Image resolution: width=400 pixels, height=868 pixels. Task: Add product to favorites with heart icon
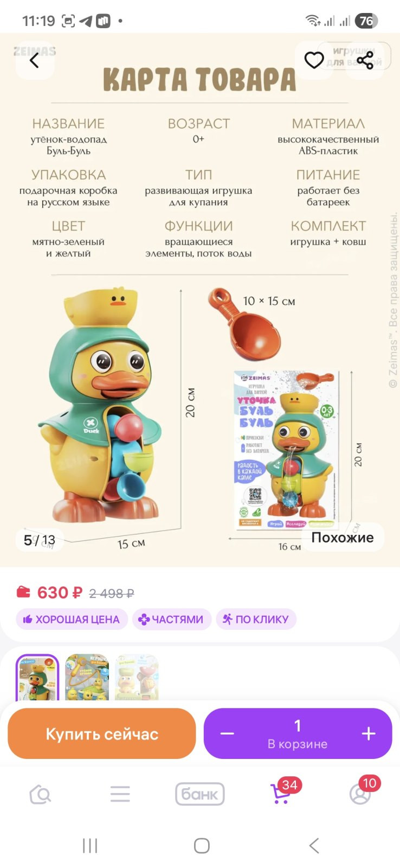(x=314, y=60)
